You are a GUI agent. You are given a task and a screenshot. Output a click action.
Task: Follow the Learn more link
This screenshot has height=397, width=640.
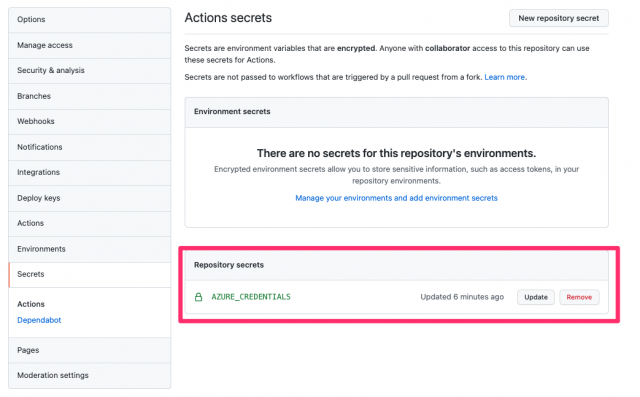tap(504, 77)
